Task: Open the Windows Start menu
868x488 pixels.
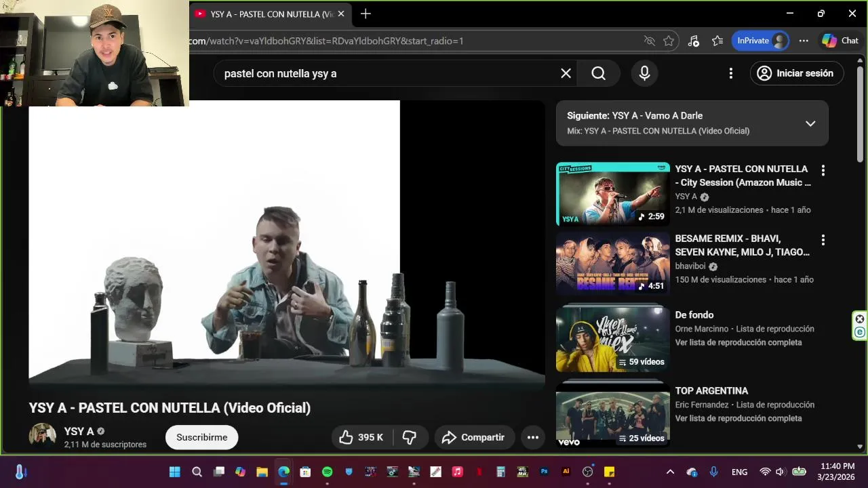Action: (174, 472)
